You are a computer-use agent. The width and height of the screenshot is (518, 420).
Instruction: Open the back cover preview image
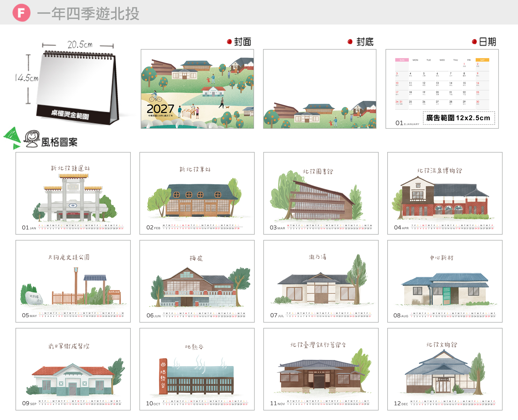pos(320,89)
